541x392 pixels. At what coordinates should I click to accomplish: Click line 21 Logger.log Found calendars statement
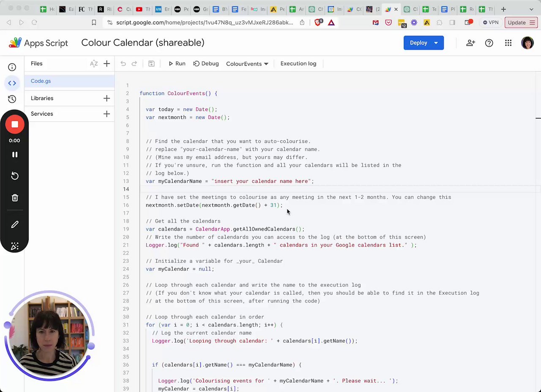pos(281,245)
